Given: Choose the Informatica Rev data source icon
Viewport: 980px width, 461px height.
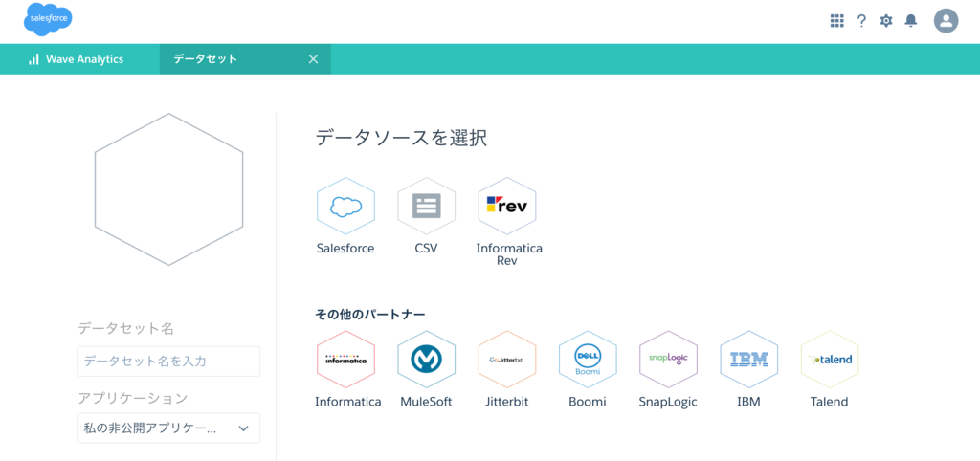Looking at the screenshot, I should pos(507,207).
